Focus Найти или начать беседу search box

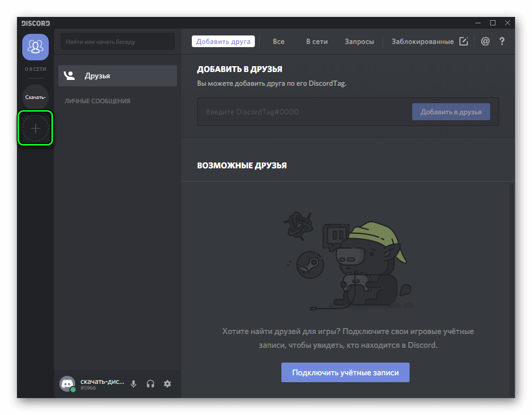point(118,42)
